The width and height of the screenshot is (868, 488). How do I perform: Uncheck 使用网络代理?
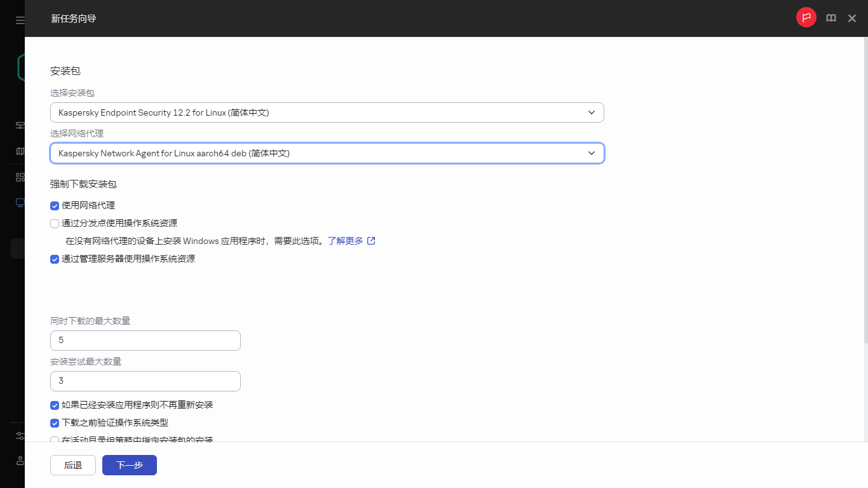(55, 205)
